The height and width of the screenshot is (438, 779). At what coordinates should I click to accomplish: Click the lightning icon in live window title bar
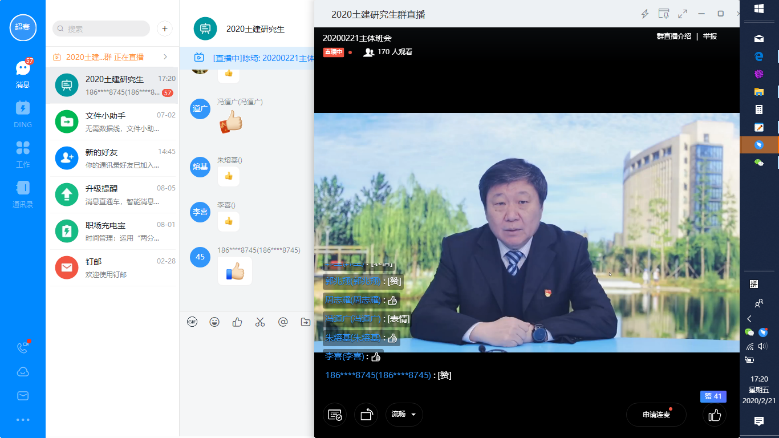coord(645,14)
